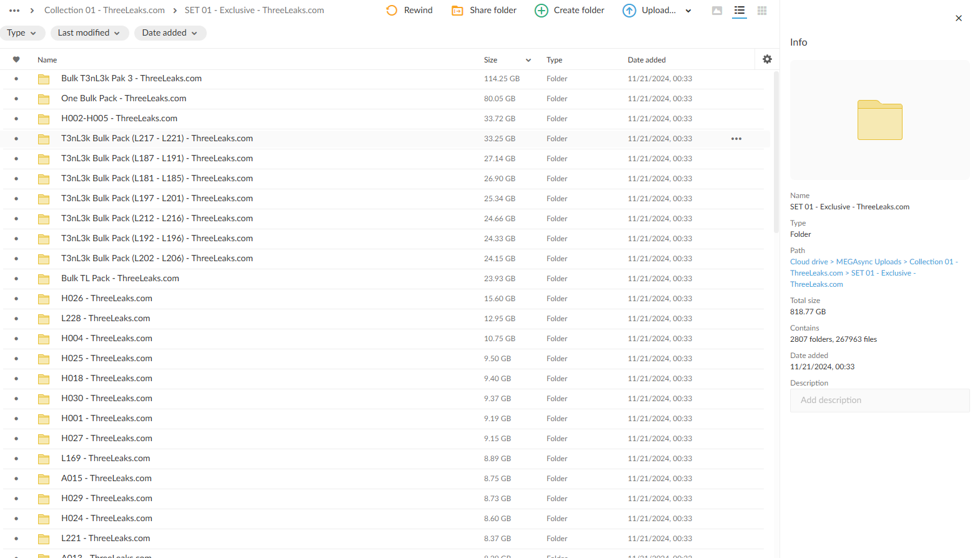The image size is (980, 558).
Task: Expand the Date added filter dropdown
Action: (169, 33)
